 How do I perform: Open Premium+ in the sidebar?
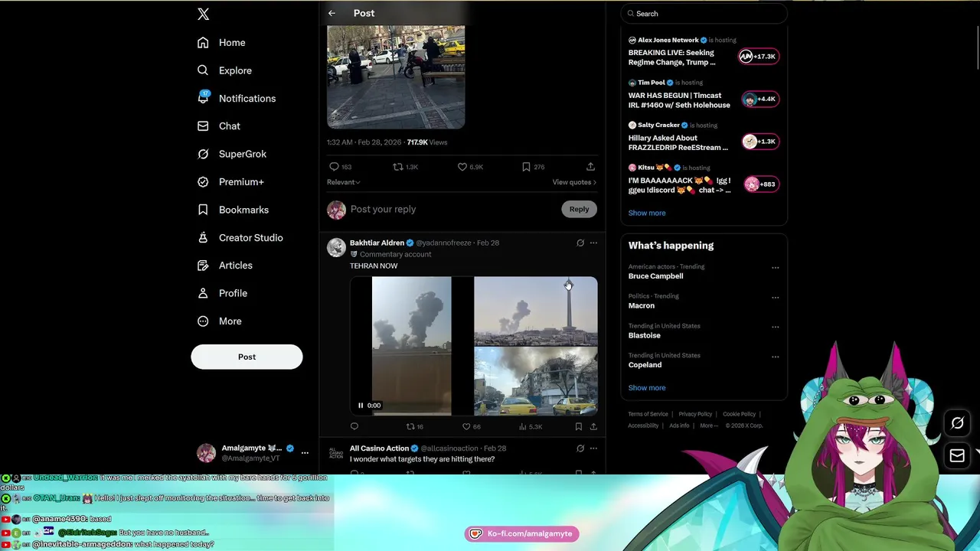[230, 182]
